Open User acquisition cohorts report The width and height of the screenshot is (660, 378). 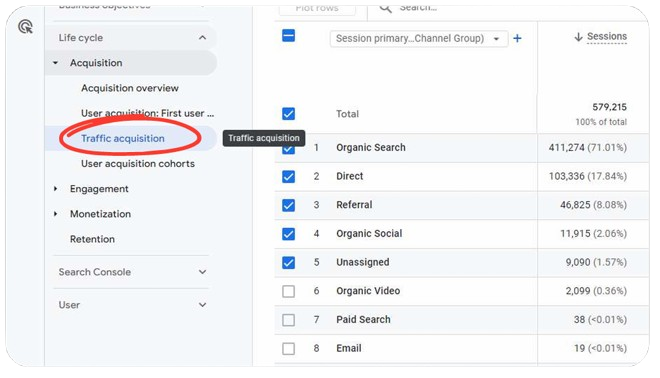click(x=138, y=164)
